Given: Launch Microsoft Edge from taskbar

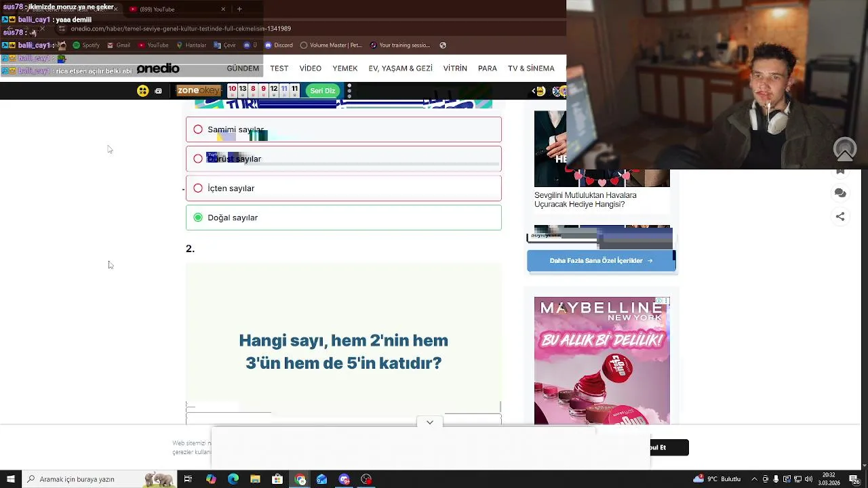Looking at the screenshot, I should [233, 479].
